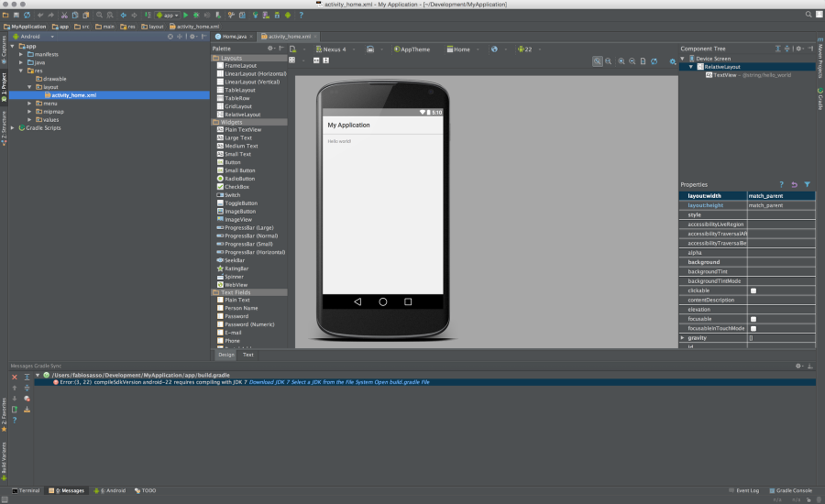Image resolution: width=825 pixels, height=504 pixels.
Task: Select the drawable folder in project tree
Action: coord(51,79)
